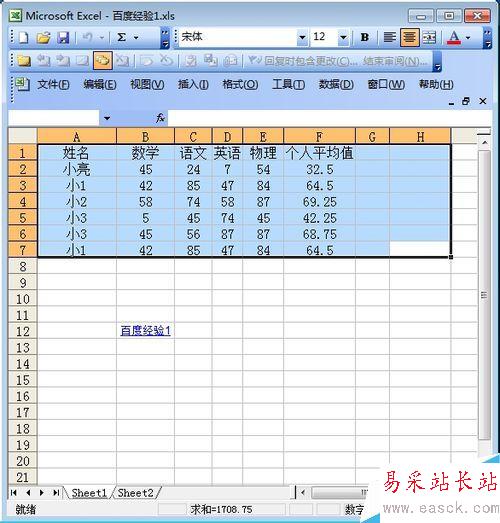The height and width of the screenshot is (523, 500).
Task: Apply bold formatting
Action: (365, 37)
